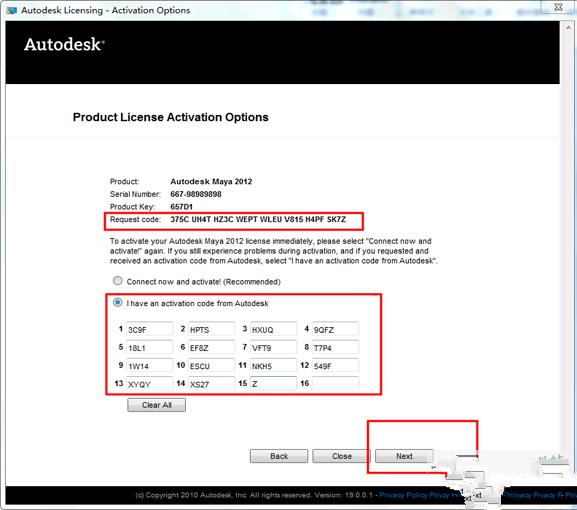This screenshot has height=510, width=577.
Task: Click the Autodesk Licensing title bar icon
Action: tap(11, 10)
